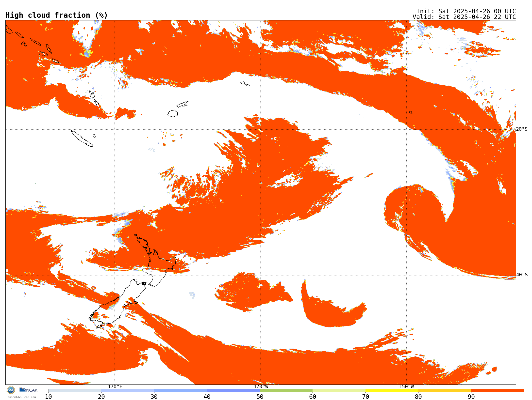The image size is (532, 400).
Task: Click the Tahiti island outline
Action: (411, 112)
